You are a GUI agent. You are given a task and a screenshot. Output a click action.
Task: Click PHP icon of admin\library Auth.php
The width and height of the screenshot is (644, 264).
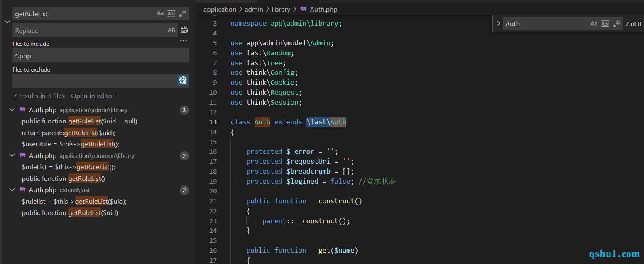[x=22, y=110]
